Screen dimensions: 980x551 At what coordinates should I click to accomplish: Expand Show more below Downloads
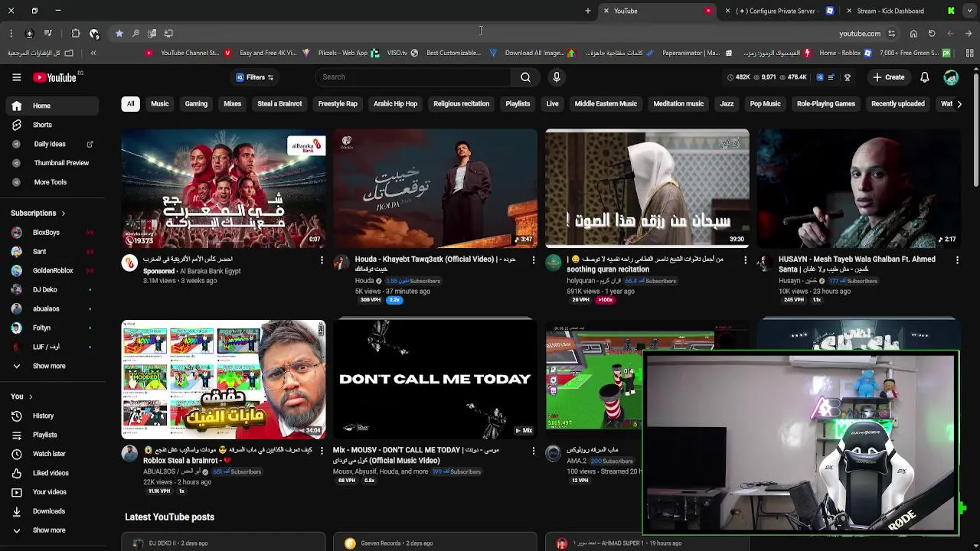pyautogui.click(x=49, y=530)
